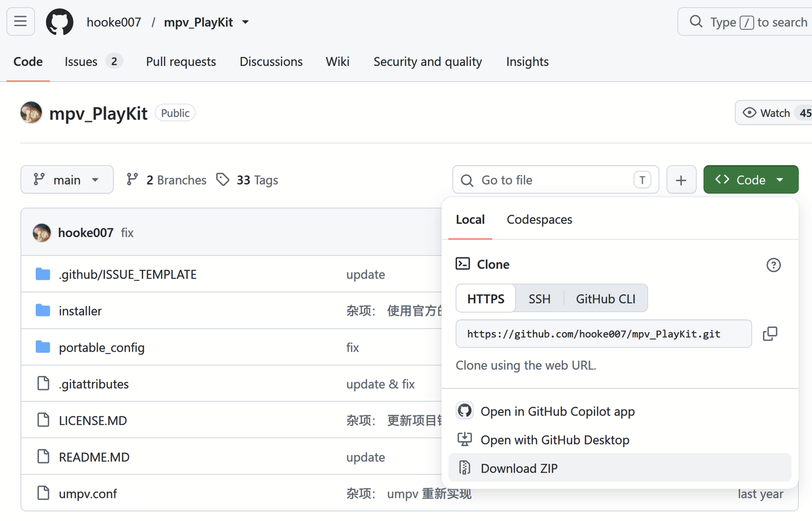Click the folder icon for installer
The image size is (812, 521).
point(43,311)
